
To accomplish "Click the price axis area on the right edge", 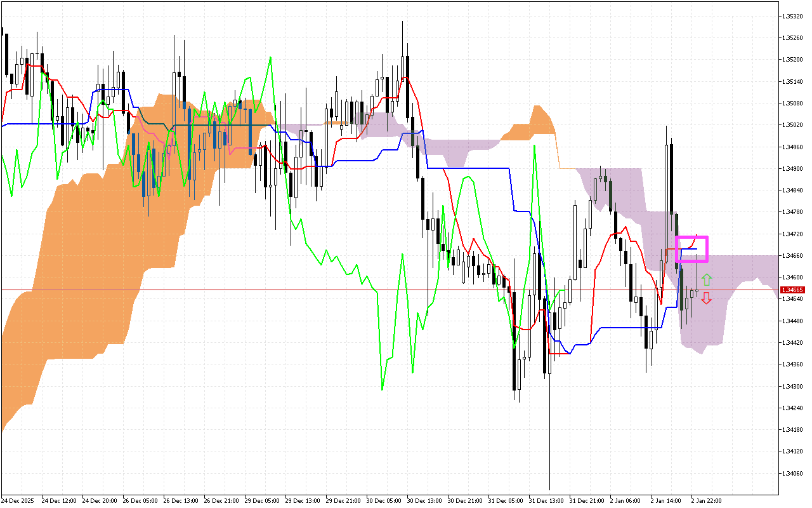I will pos(794,254).
